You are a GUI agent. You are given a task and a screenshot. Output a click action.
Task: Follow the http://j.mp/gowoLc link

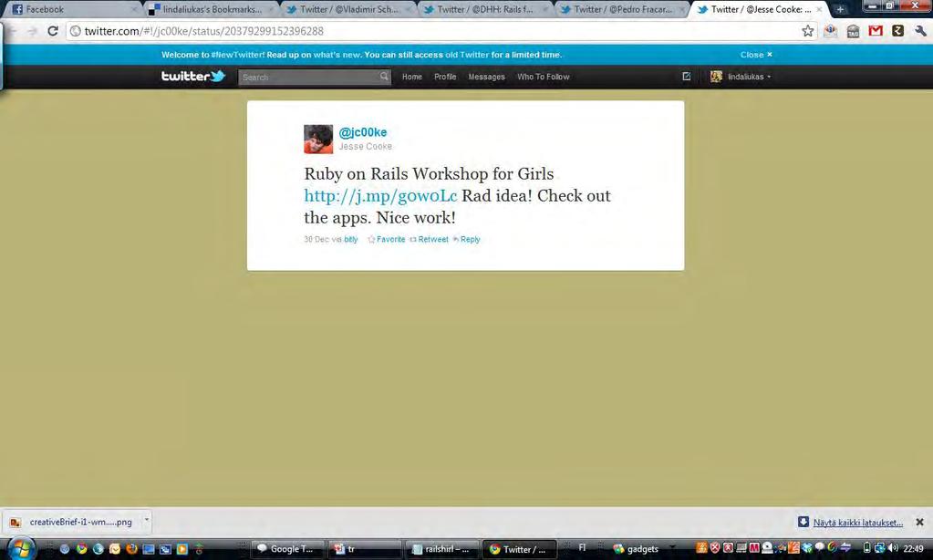pos(380,196)
